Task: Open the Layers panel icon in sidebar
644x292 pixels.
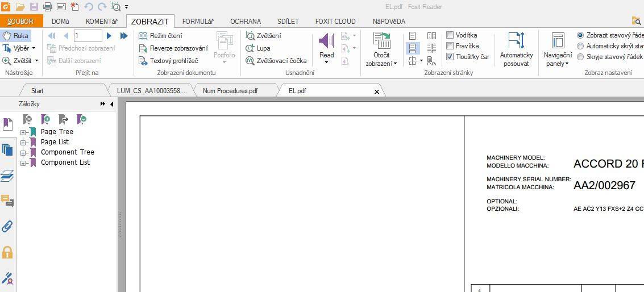Action: [x=7, y=176]
